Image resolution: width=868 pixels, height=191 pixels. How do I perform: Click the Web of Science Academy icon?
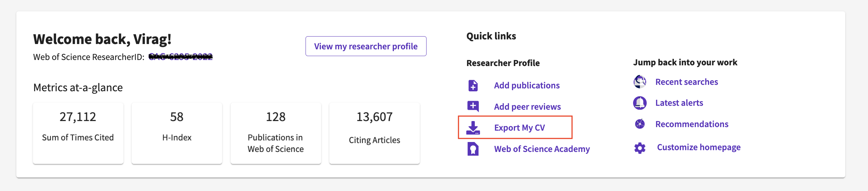point(473,149)
